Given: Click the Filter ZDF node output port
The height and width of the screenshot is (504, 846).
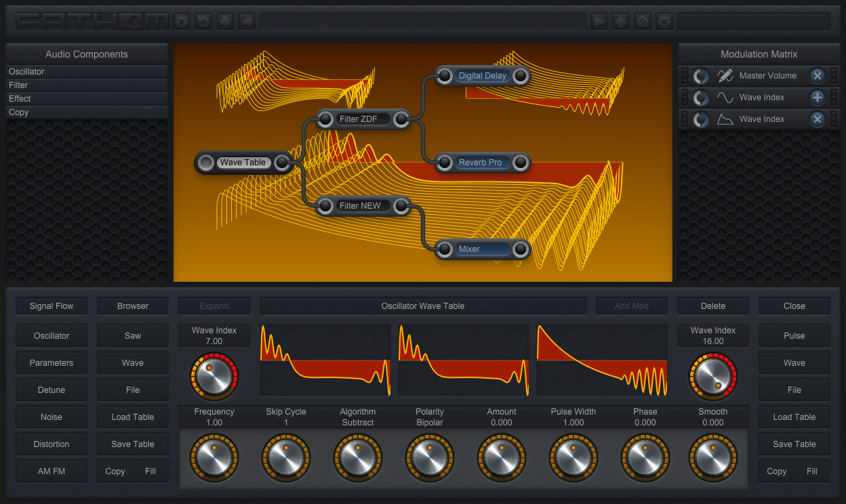Looking at the screenshot, I should pos(401,119).
